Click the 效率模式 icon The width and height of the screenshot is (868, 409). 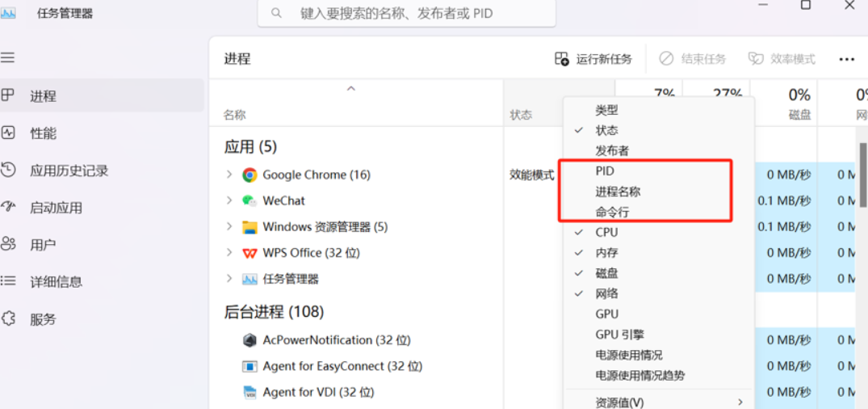click(757, 59)
